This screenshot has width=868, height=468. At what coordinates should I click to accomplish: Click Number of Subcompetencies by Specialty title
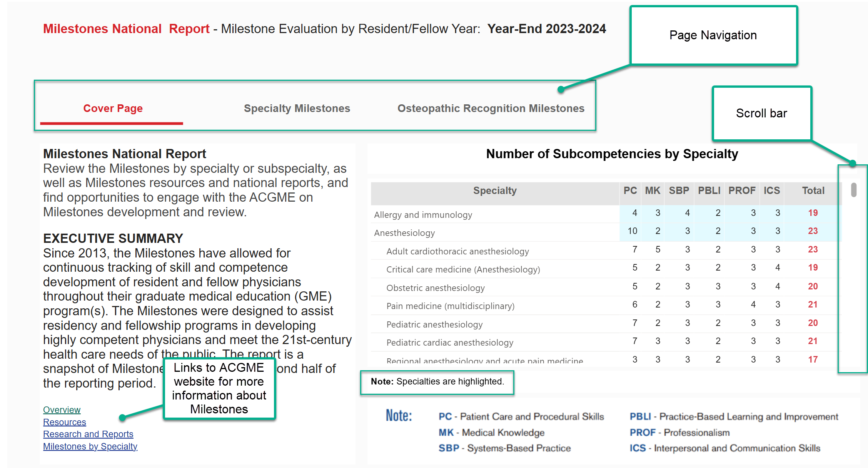pos(612,154)
